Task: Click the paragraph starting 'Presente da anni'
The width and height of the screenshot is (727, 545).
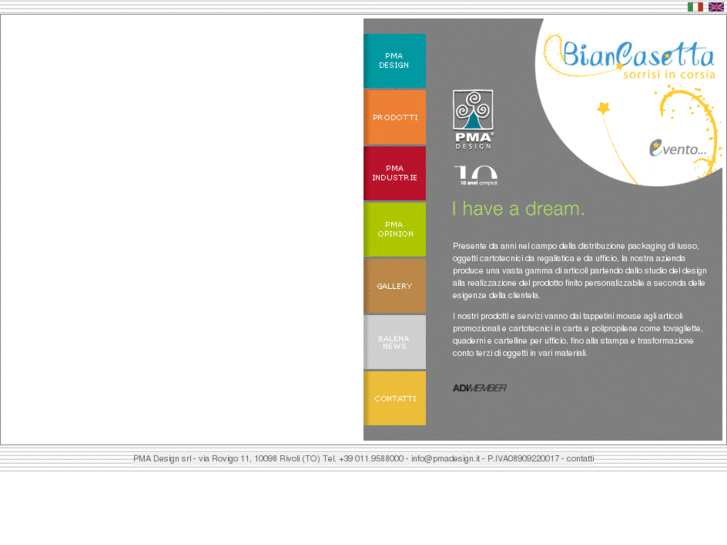Action: 580,270
